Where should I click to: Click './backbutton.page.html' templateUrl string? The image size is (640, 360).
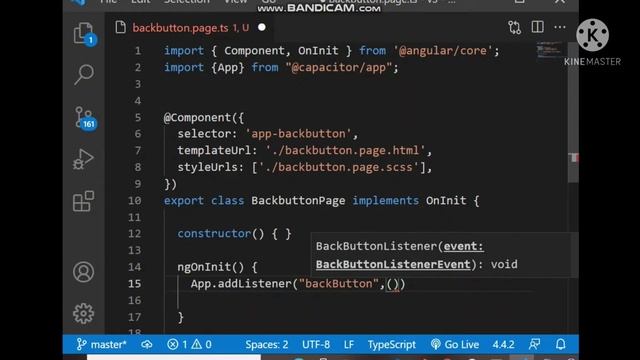345,151
